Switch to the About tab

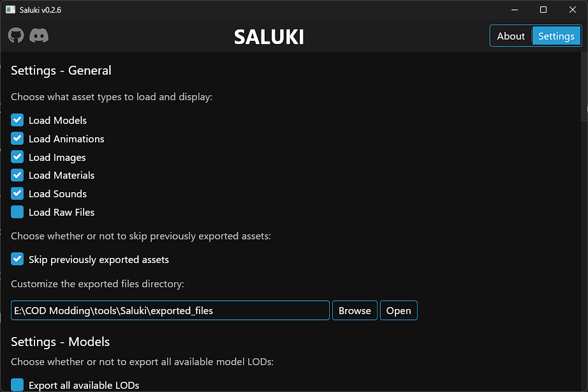[511, 36]
